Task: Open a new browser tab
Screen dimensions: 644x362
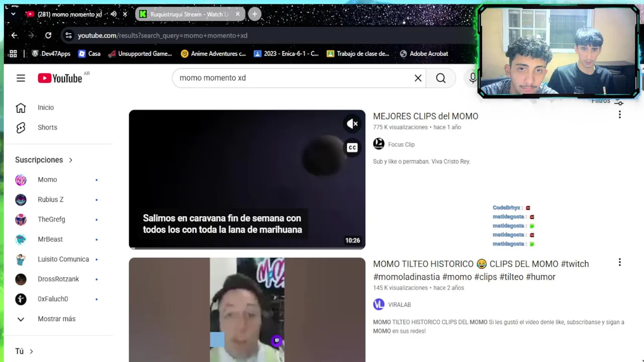Action: click(x=255, y=14)
